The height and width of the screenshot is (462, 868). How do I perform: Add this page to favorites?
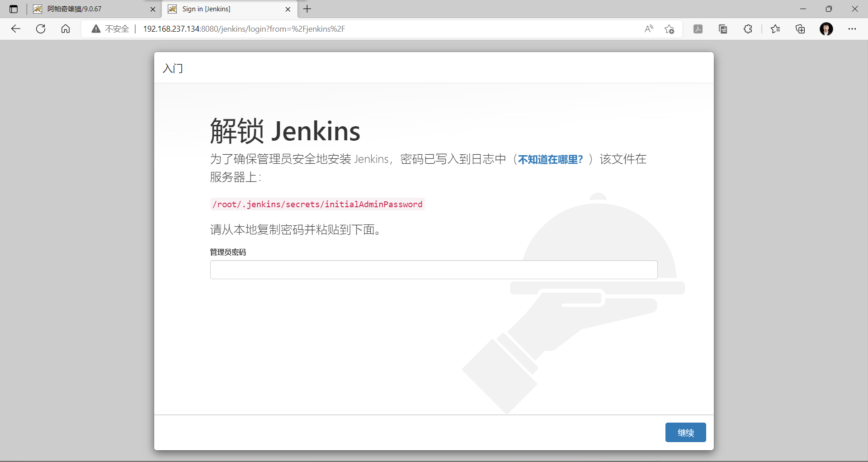click(x=670, y=29)
